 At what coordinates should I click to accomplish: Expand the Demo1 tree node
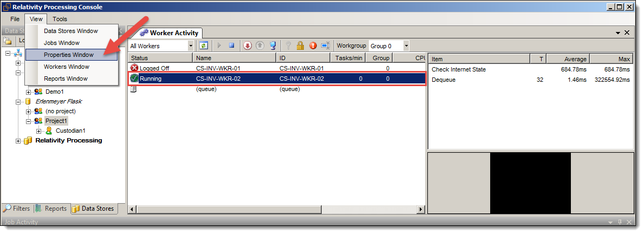[28, 92]
